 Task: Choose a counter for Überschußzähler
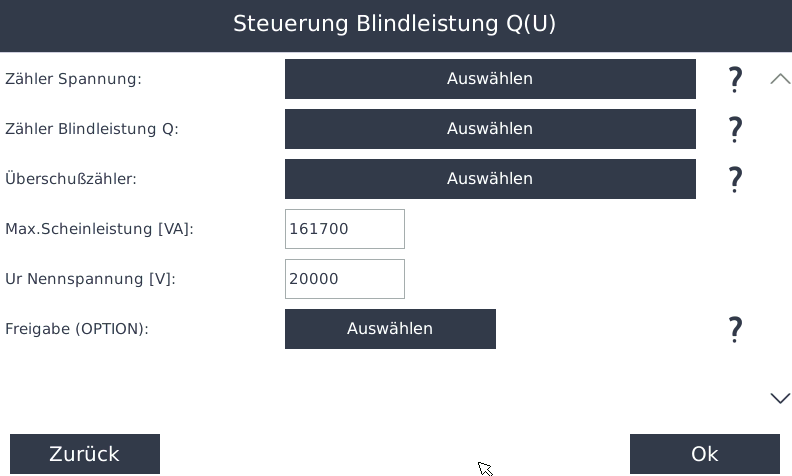coord(490,179)
